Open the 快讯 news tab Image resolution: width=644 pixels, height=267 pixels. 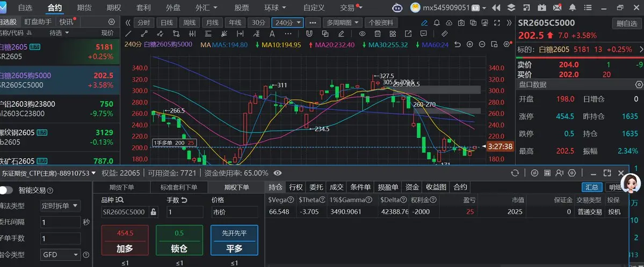(66, 22)
